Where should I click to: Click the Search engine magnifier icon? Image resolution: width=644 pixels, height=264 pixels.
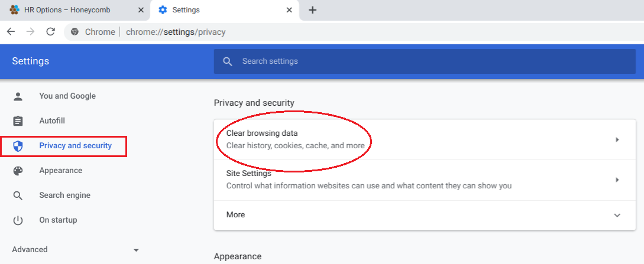point(18,195)
